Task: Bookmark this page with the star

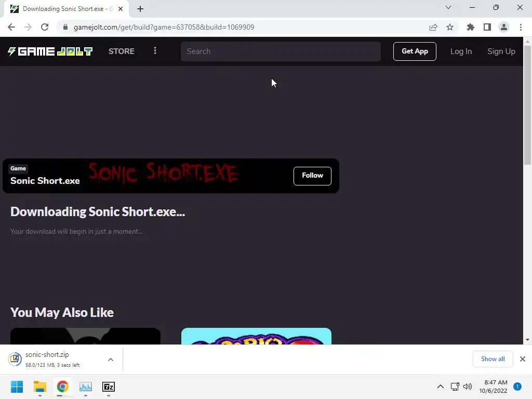Action: click(450, 27)
